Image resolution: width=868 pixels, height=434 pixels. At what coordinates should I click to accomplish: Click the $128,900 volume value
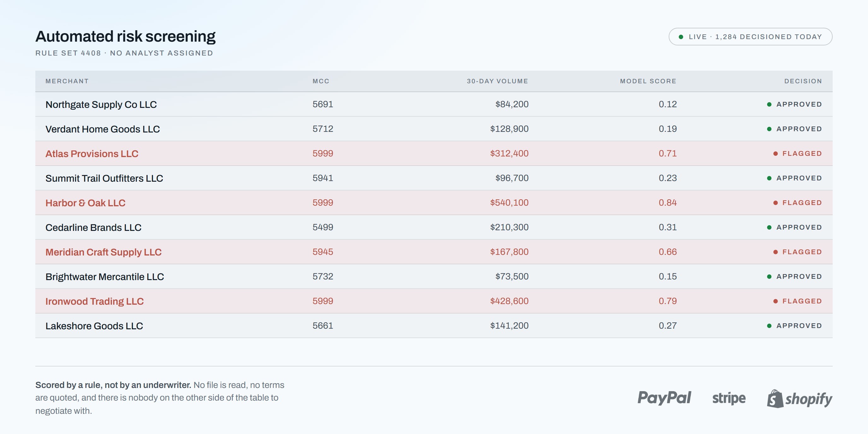pyautogui.click(x=509, y=129)
